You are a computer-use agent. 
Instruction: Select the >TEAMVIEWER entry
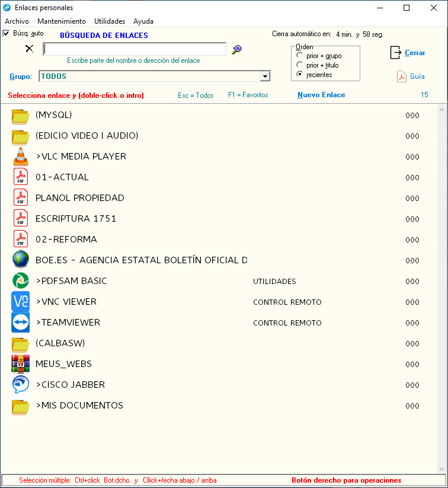click(68, 323)
